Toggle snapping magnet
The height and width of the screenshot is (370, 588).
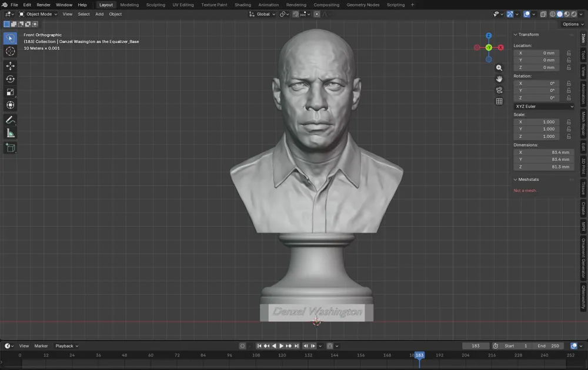[296, 14]
